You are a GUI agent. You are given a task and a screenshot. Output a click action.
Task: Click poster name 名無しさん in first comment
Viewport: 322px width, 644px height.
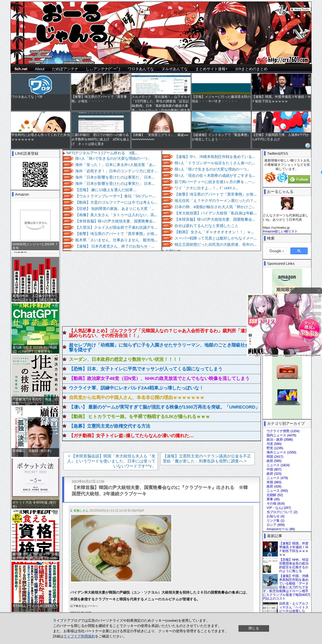click(x=81, y=510)
